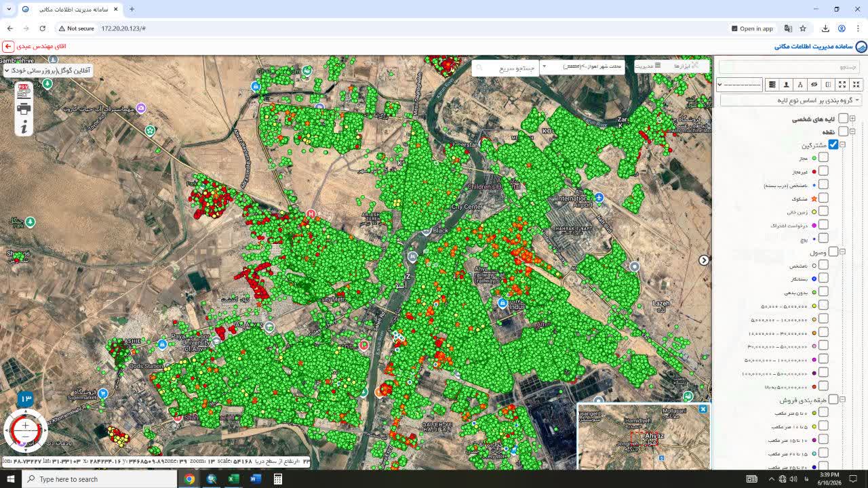Click the collapse-all arrows icon

point(856,85)
